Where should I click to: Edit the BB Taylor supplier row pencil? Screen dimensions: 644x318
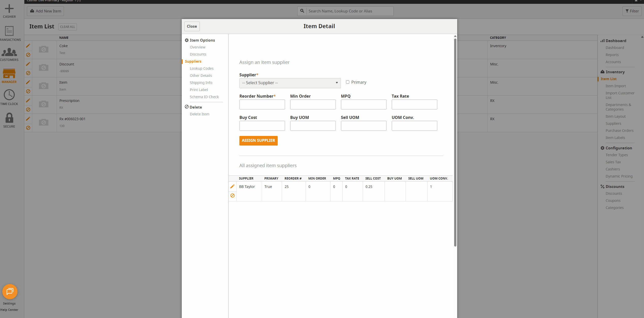(x=232, y=186)
